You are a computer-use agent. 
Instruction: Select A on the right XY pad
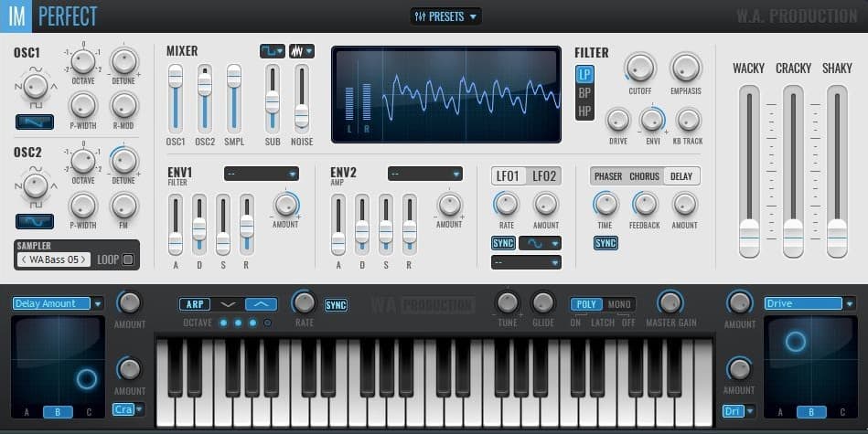780,412
